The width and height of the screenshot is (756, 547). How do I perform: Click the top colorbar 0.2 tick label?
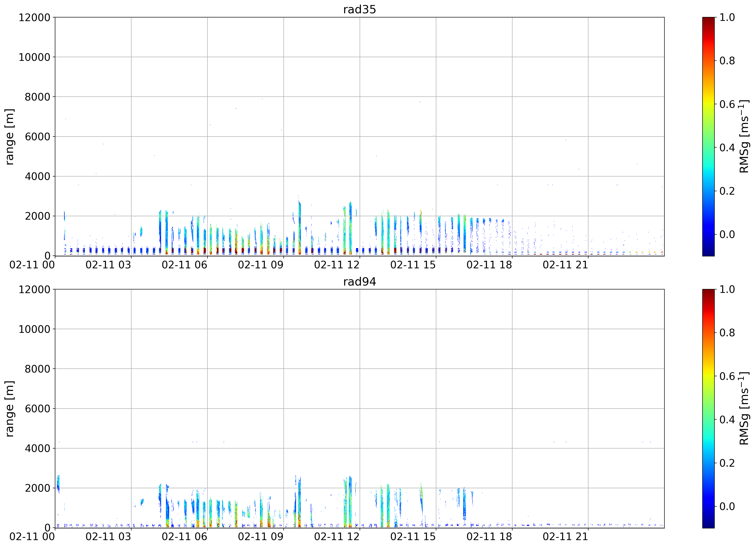coord(727,191)
